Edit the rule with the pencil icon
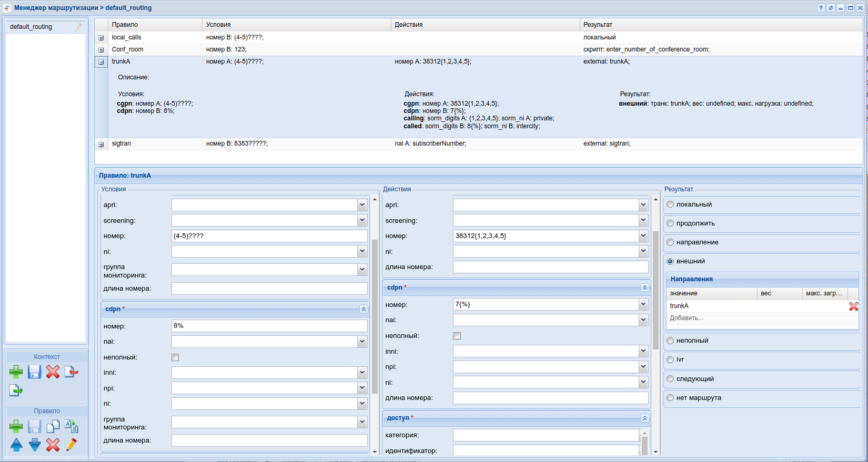Viewport: 868px width, 462px height. 71,445
